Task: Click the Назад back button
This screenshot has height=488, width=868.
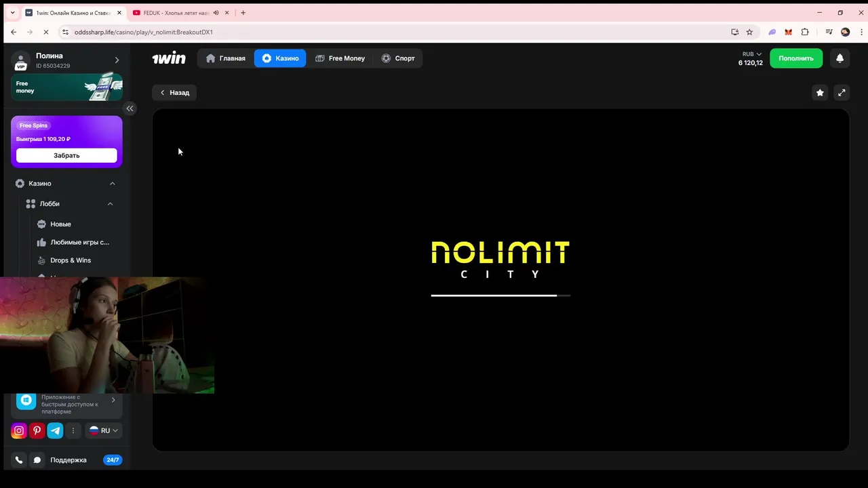Action: click(x=174, y=93)
